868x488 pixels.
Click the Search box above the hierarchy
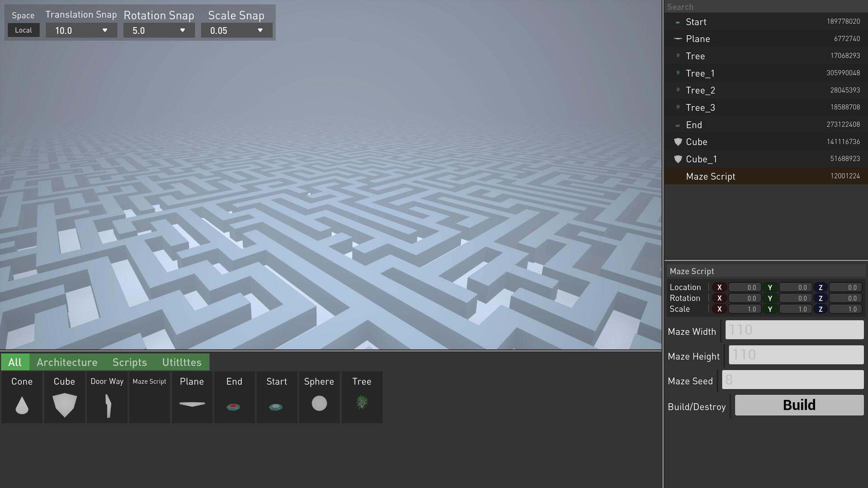click(x=766, y=7)
